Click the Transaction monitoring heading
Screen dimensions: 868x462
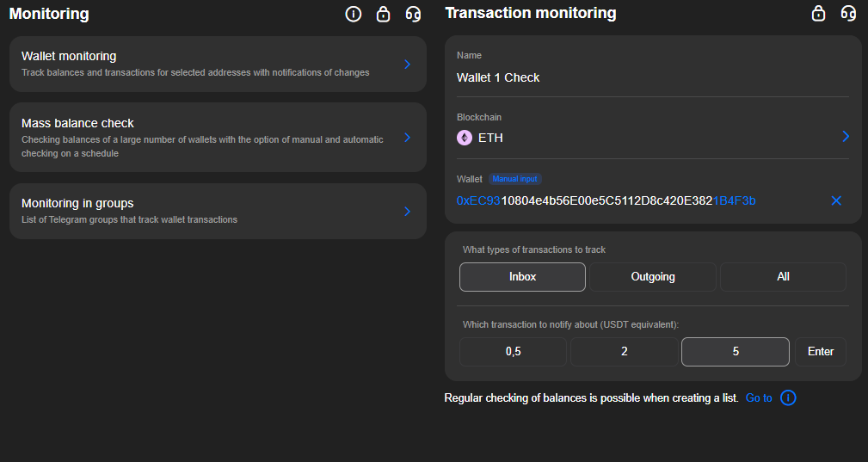[x=530, y=13]
